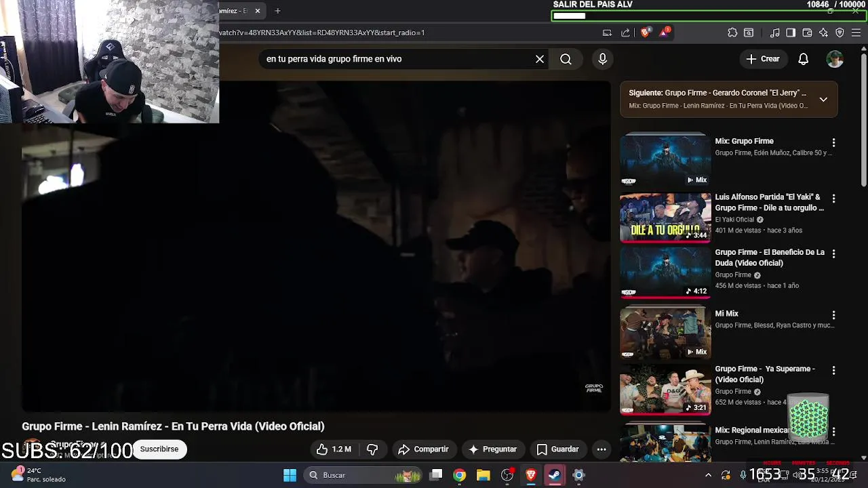868x488 pixels.
Task: Open Task View in the taskbar
Action: tap(436, 475)
